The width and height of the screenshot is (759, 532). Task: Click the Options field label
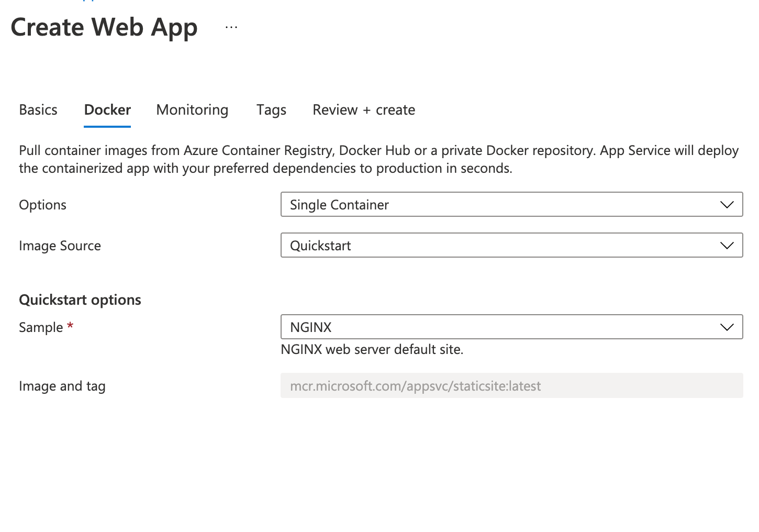click(42, 205)
